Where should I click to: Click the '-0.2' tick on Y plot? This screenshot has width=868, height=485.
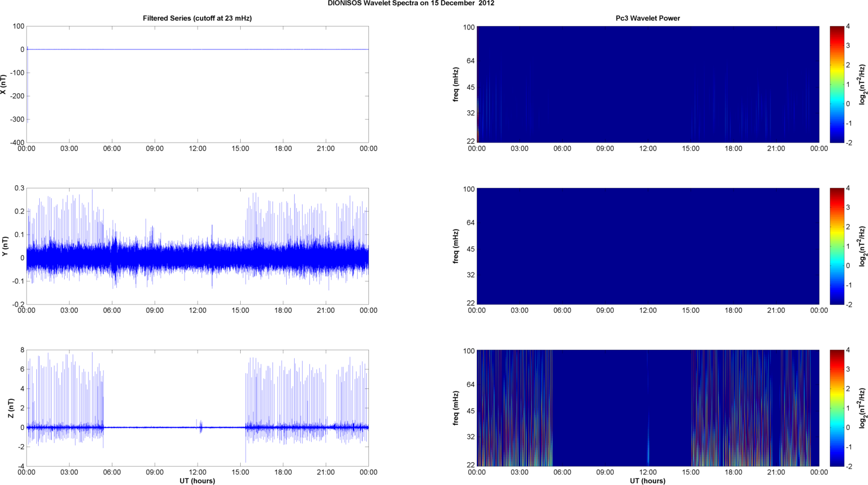coord(18,304)
